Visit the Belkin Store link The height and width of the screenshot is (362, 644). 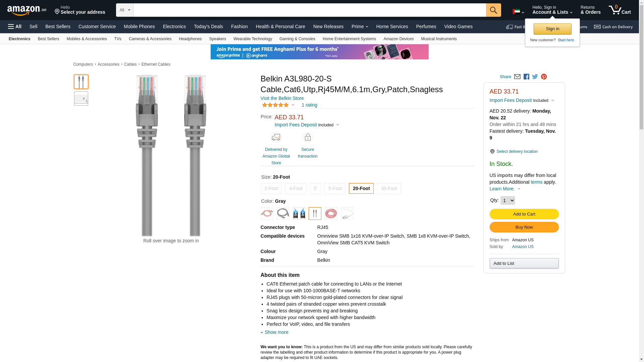[x=282, y=98]
